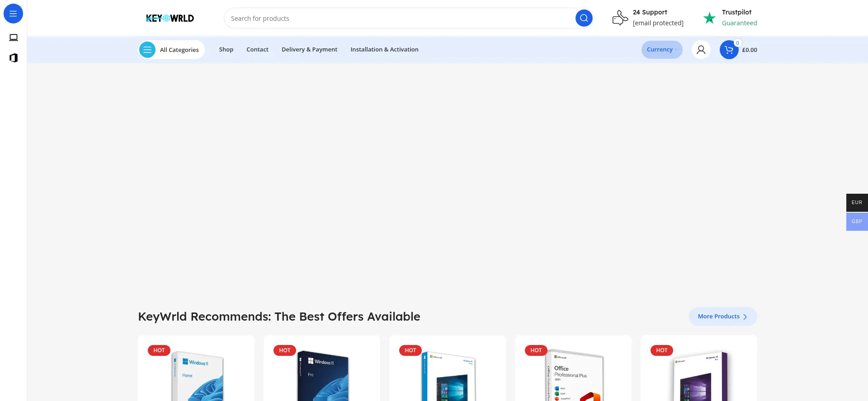868x401 pixels.
Task: Open the purple Windows 10 Pro product
Action: [699, 377]
